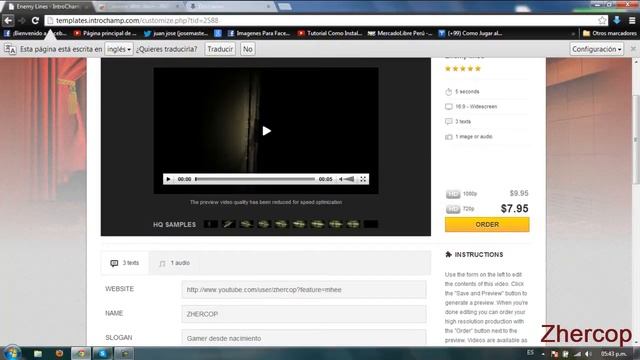Screen dimensions: 640x360
Task: Switch to Enemy Lines IntroChamp tab
Action: (48, 7)
